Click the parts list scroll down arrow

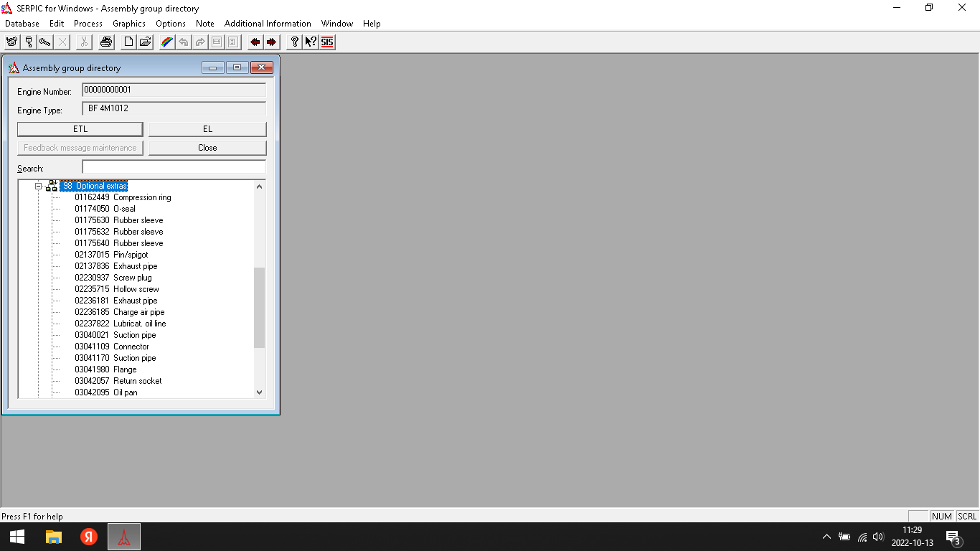[259, 392]
